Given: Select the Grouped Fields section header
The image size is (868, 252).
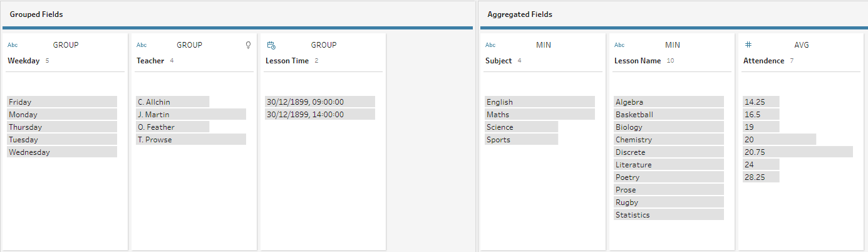Looking at the screenshot, I should click(36, 14).
